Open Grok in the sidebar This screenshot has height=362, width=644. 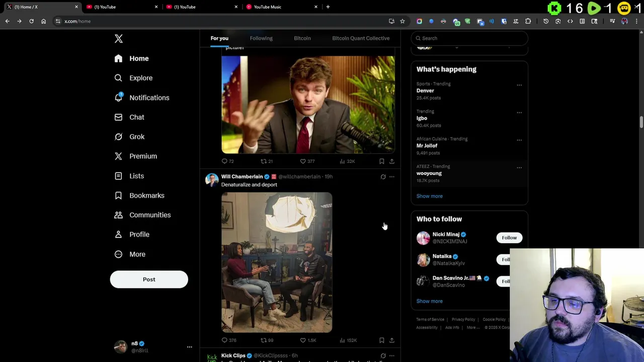pos(129,137)
